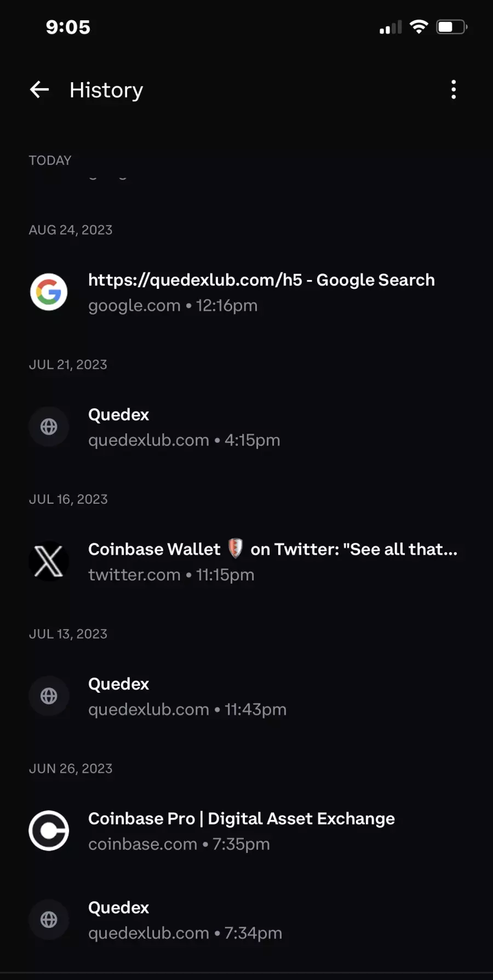Tap the back arrow icon

click(x=39, y=89)
